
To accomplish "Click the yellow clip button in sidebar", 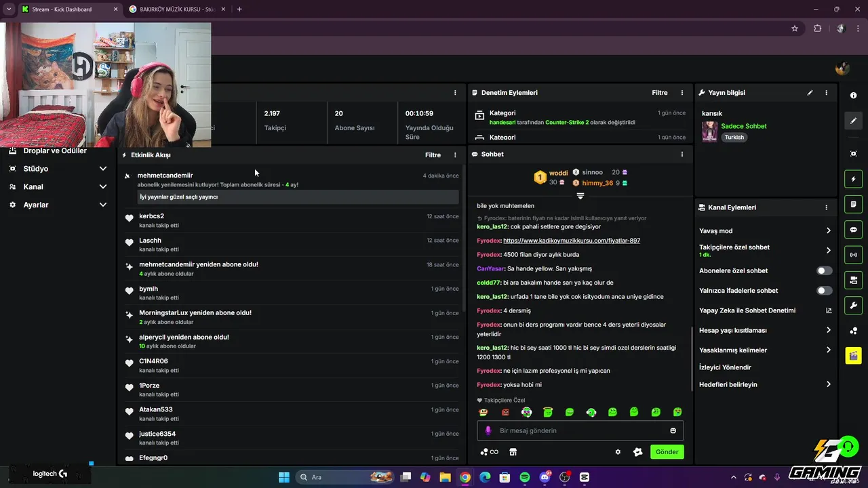I will pyautogui.click(x=853, y=355).
